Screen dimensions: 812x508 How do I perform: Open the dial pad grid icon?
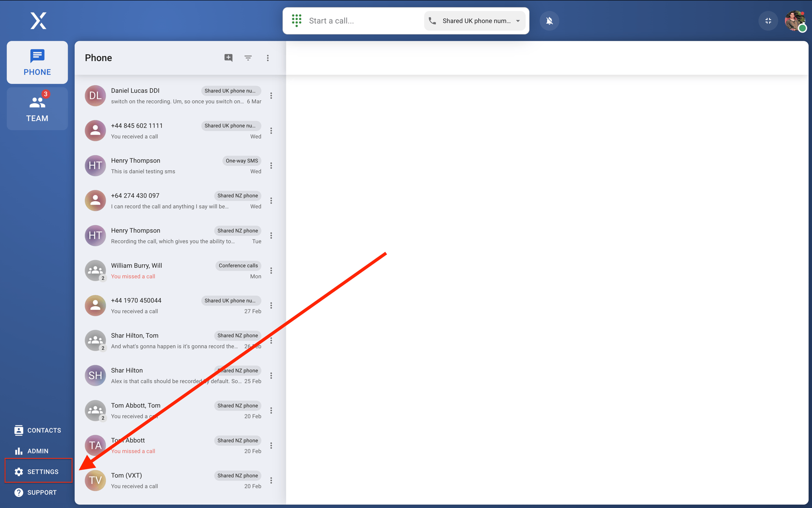click(x=297, y=20)
